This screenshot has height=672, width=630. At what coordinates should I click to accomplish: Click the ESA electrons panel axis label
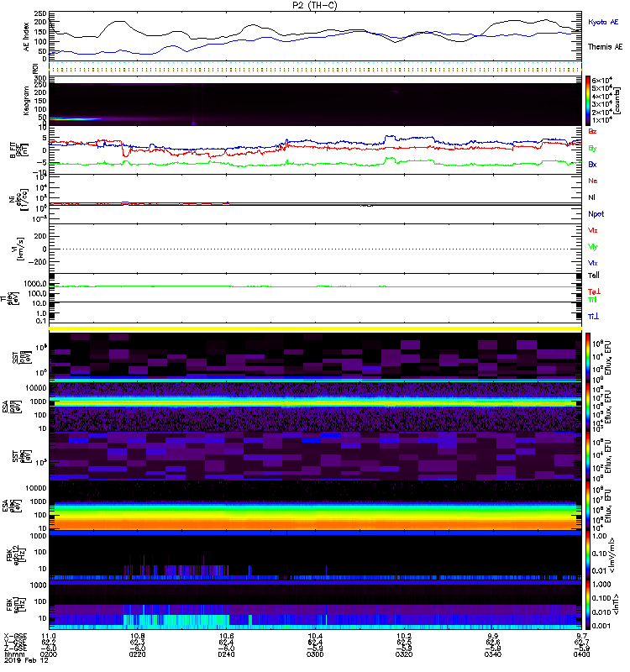click(x=12, y=506)
